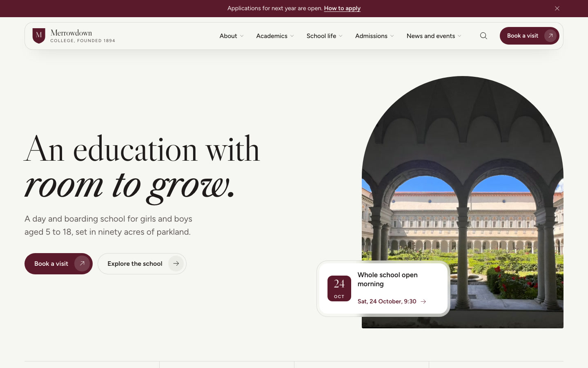Screen dimensions: 588x368
Task: Click the arrow beside Sat, 24 October, 9:30
Action: 423,301
